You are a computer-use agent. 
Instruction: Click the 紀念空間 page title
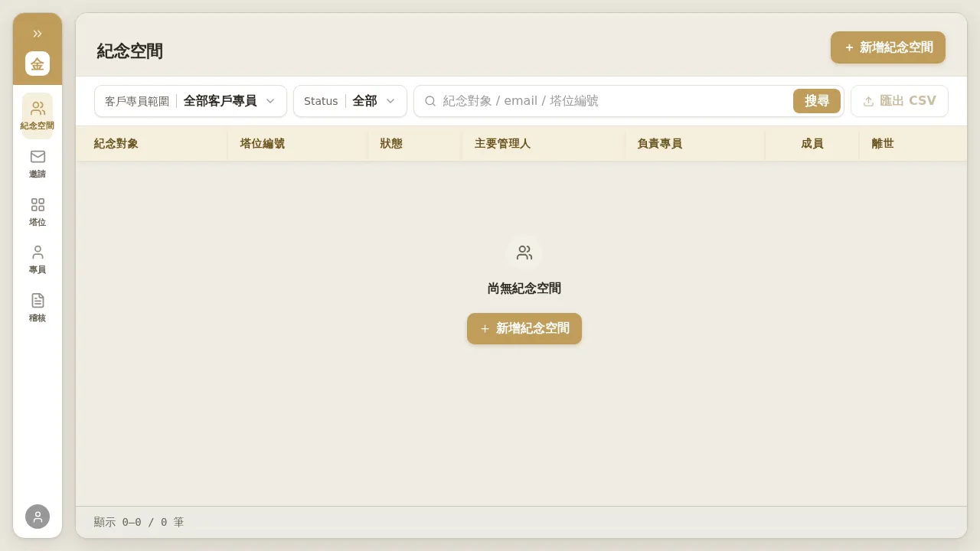click(x=129, y=51)
